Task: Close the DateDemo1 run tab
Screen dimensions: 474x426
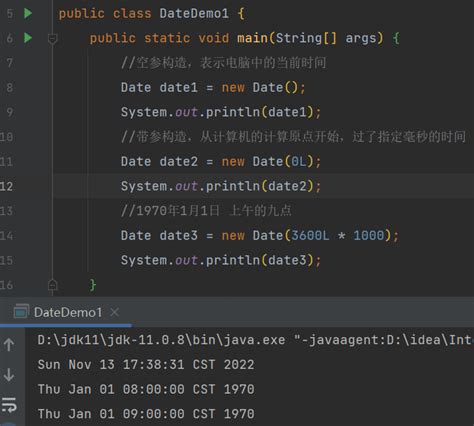Action: click(114, 312)
